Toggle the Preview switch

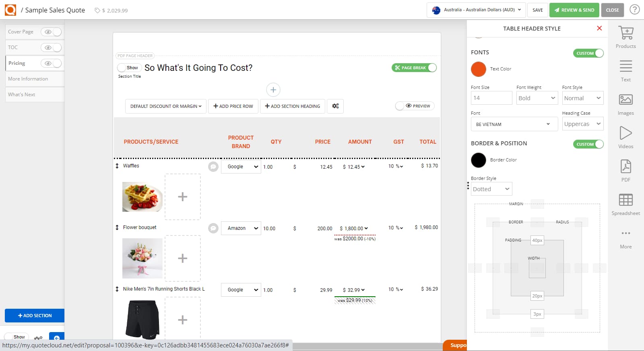415,106
